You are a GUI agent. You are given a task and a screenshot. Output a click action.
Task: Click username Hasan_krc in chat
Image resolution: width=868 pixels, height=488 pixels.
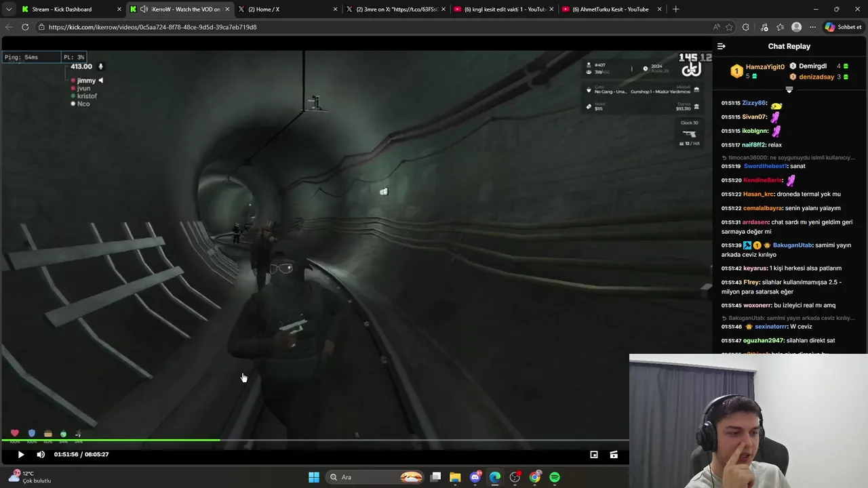point(757,195)
